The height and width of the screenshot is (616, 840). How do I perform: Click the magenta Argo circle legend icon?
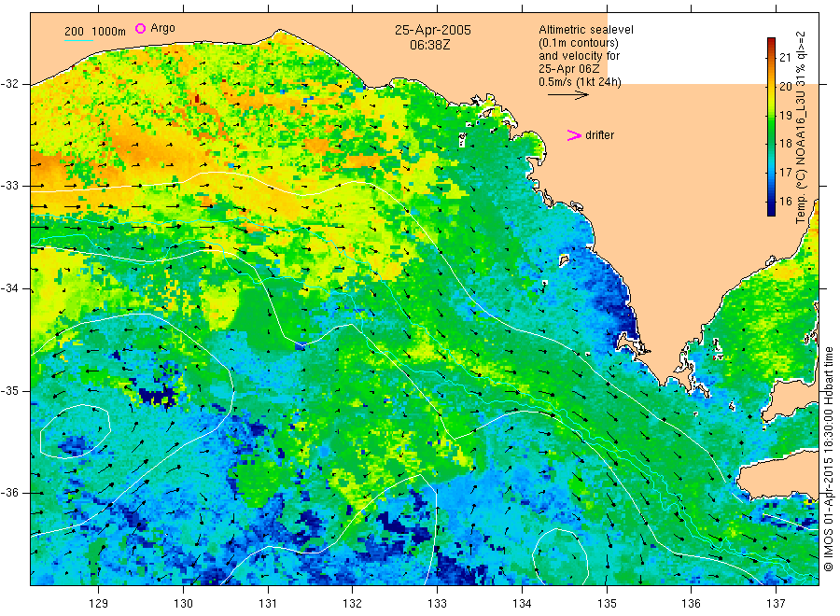(140, 28)
